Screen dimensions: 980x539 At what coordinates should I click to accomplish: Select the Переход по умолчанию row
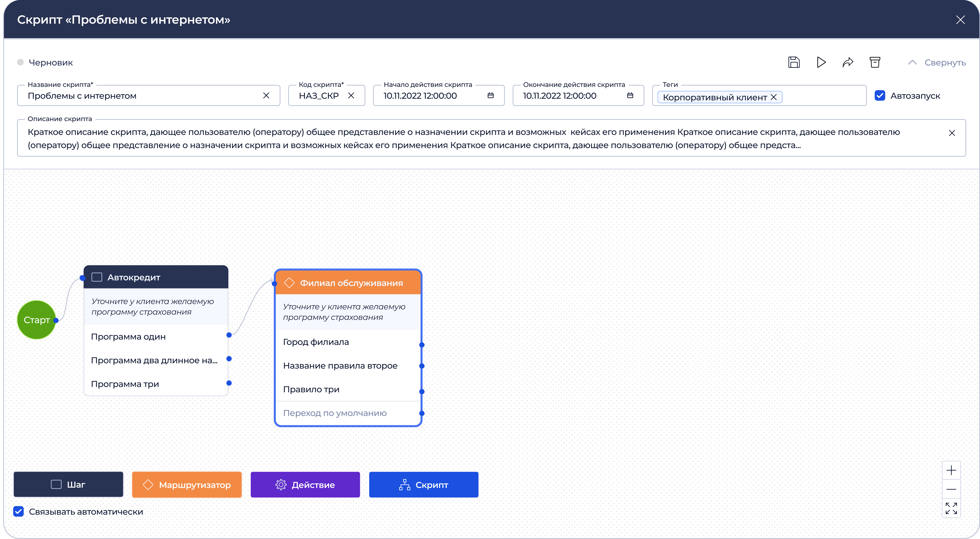[348, 413]
